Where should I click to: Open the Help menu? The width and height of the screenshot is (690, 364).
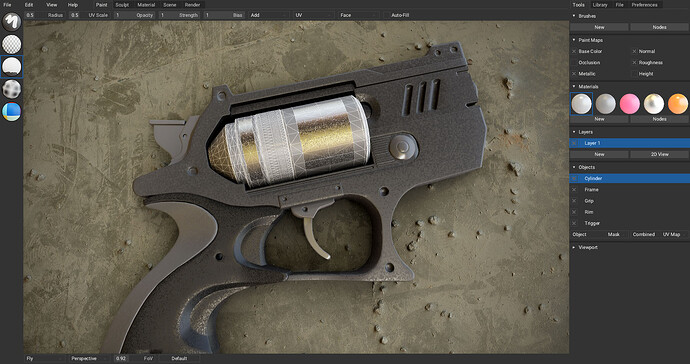point(73,5)
